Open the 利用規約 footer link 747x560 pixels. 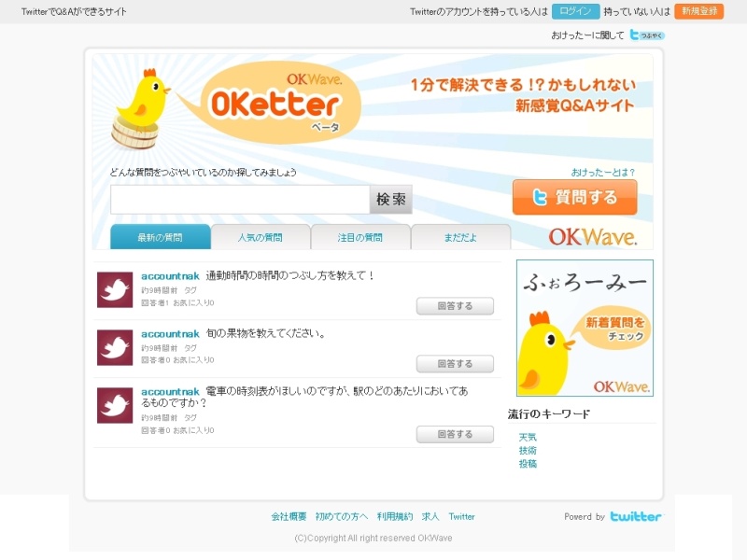[x=394, y=517]
